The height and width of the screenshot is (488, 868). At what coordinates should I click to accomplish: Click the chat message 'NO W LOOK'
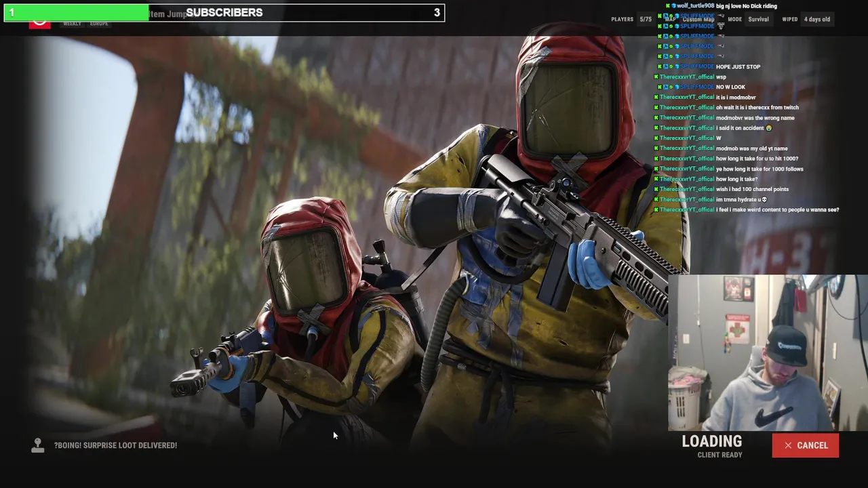[x=730, y=87]
